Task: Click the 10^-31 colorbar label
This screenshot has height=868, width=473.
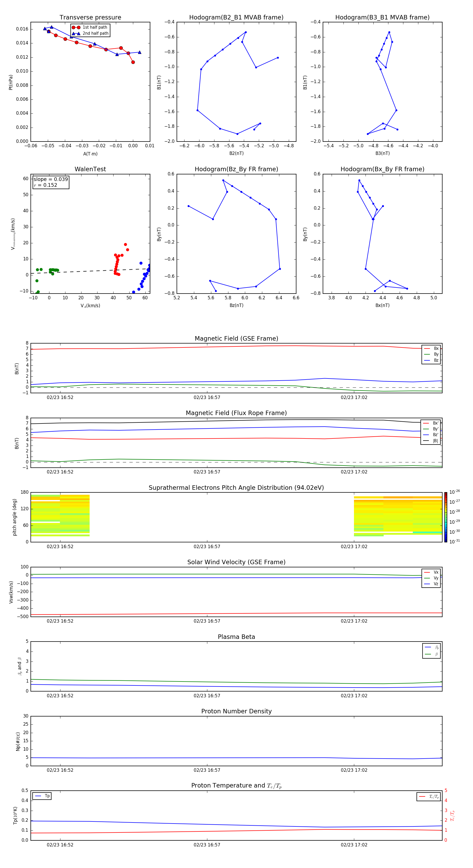Action: coord(455,542)
